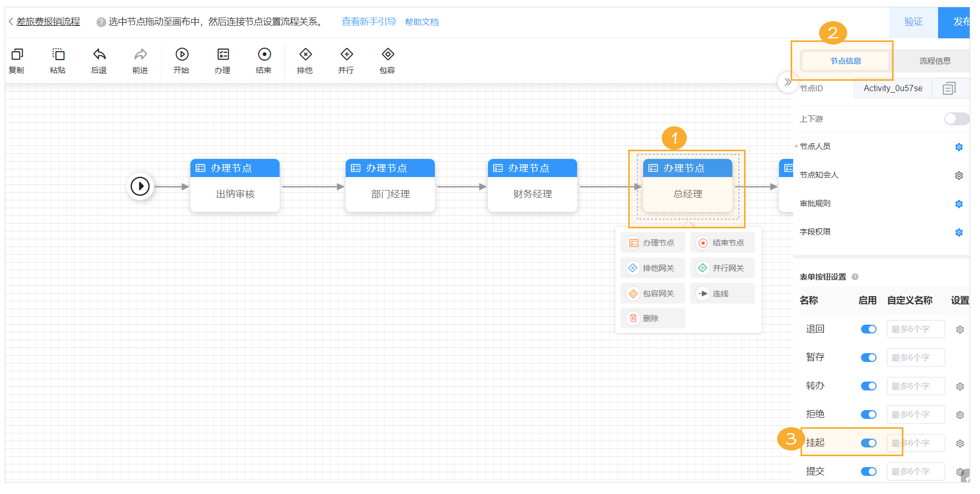Open 节点人员 settings gear
This screenshot has height=494, width=980.
(958, 147)
